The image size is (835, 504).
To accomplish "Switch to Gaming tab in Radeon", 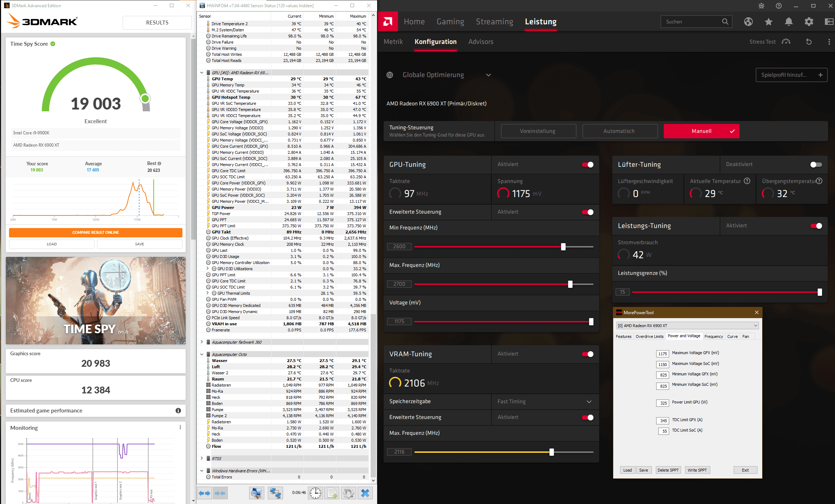I will coord(450,22).
